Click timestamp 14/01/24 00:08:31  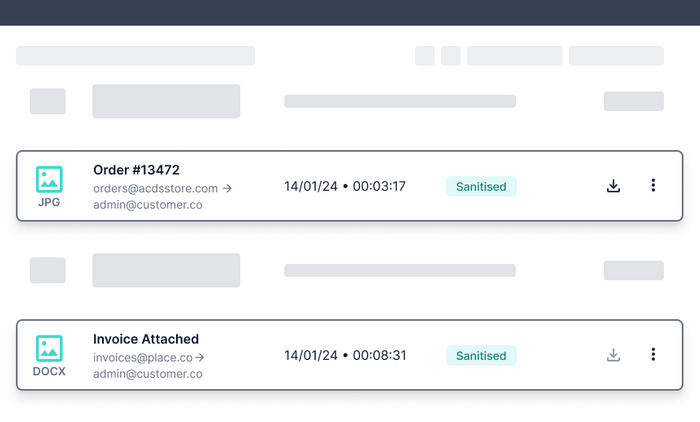[x=345, y=355]
